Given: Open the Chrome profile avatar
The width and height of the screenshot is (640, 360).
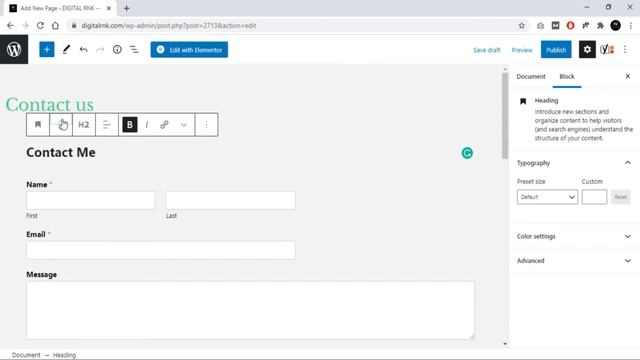Looking at the screenshot, I should pos(616,26).
